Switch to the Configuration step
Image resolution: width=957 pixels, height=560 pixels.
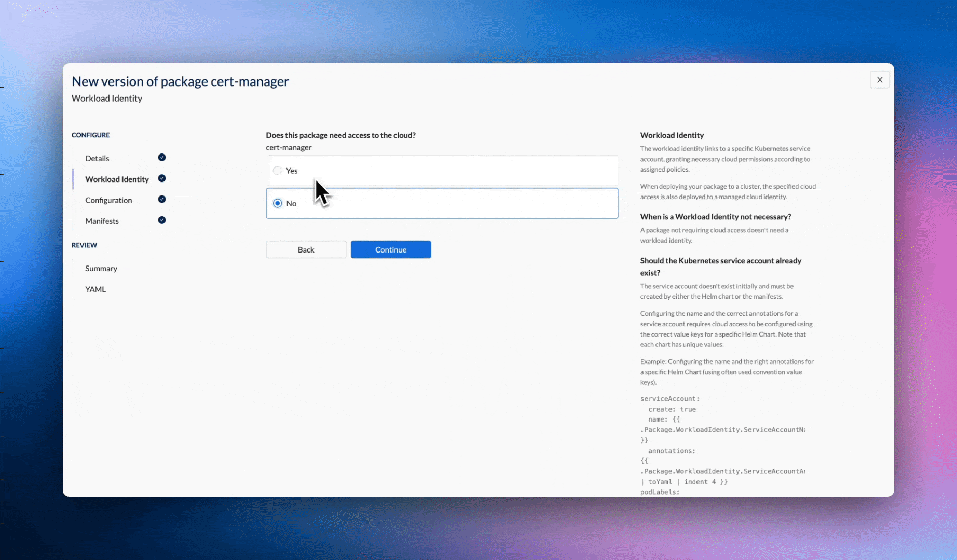(x=108, y=200)
